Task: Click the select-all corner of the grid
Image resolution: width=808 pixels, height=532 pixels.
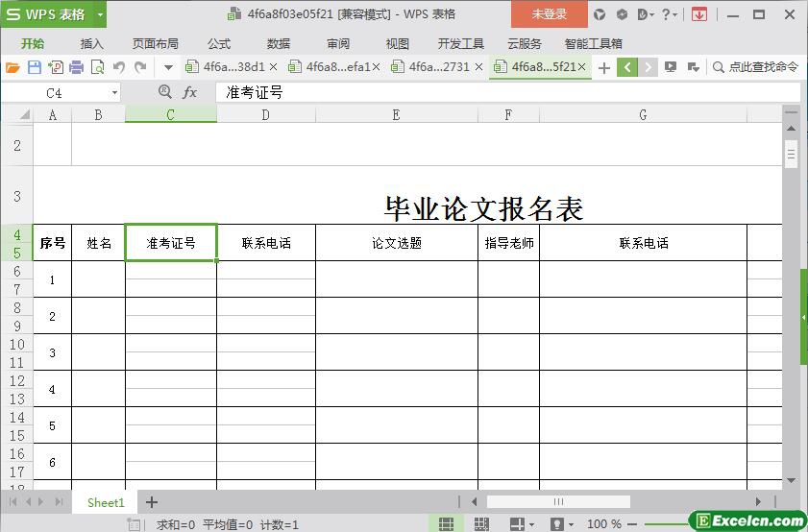Action: 17,114
